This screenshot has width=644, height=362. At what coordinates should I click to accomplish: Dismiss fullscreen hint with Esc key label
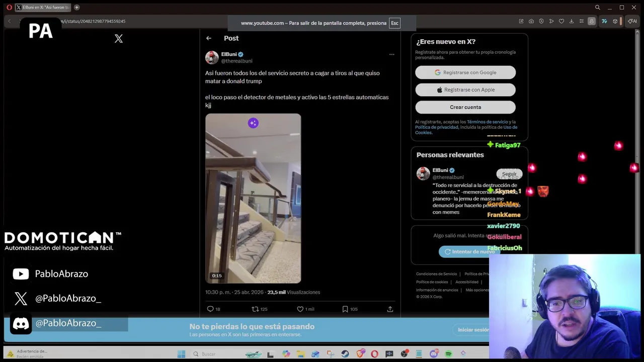(x=394, y=23)
